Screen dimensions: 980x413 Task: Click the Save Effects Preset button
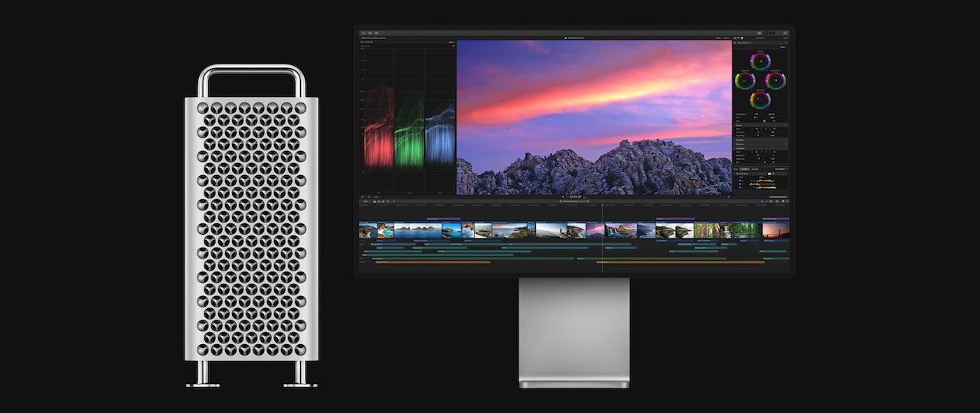point(778,197)
